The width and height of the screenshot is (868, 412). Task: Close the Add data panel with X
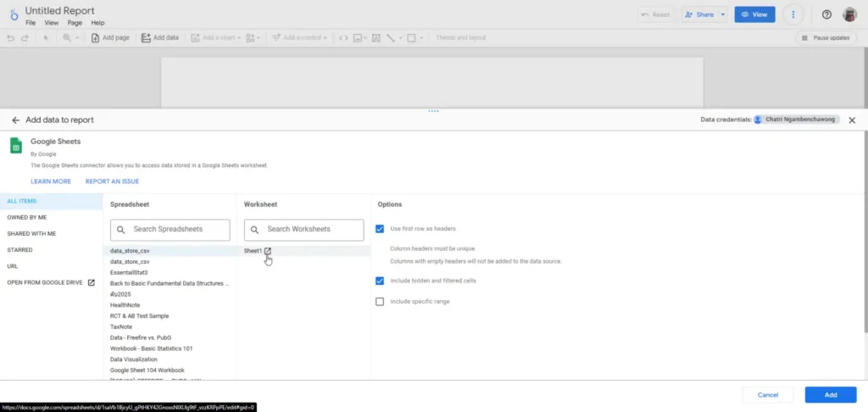coord(852,120)
